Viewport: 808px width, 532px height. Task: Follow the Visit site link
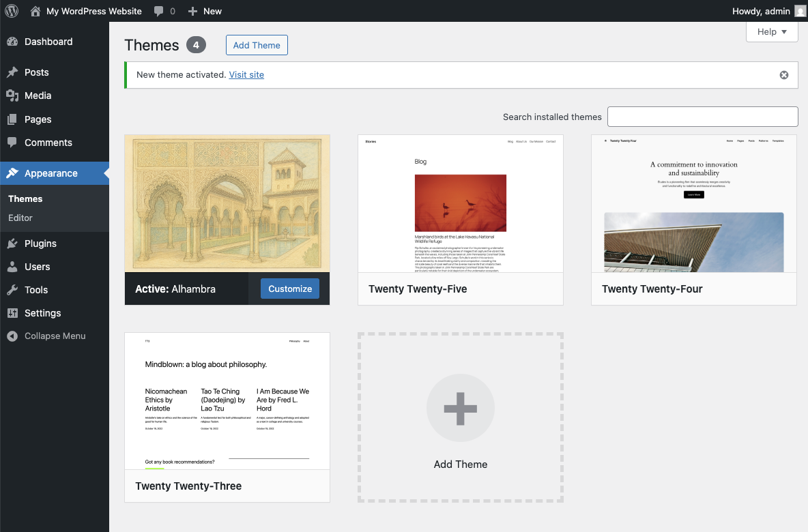[x=246, y=75]
